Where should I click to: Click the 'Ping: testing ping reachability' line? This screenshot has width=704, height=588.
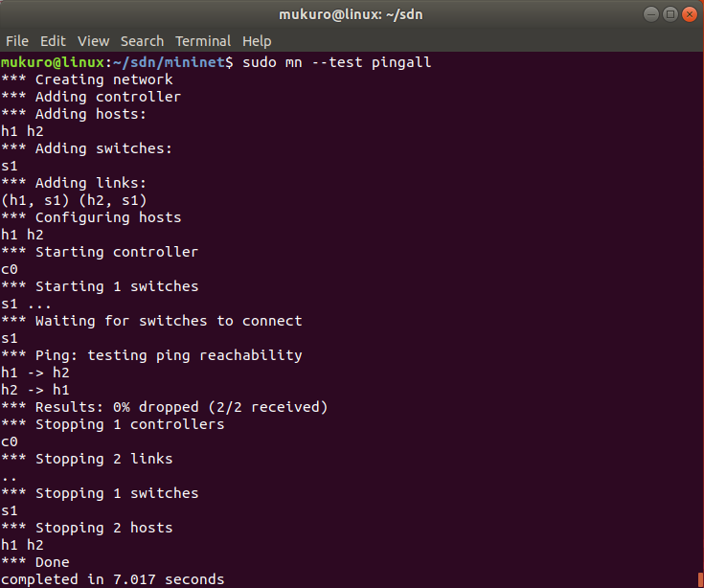click(151, 355)
